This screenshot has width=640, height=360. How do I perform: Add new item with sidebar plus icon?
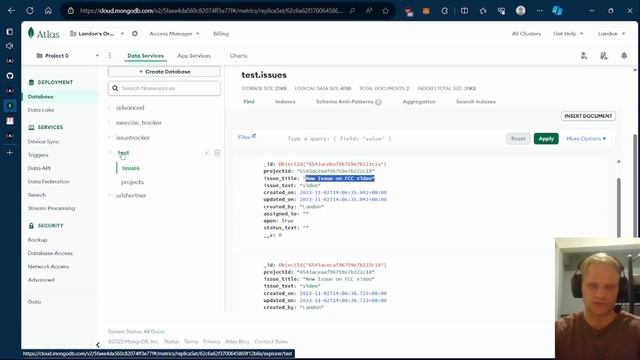pyautogui.click(x=10, y=153)
